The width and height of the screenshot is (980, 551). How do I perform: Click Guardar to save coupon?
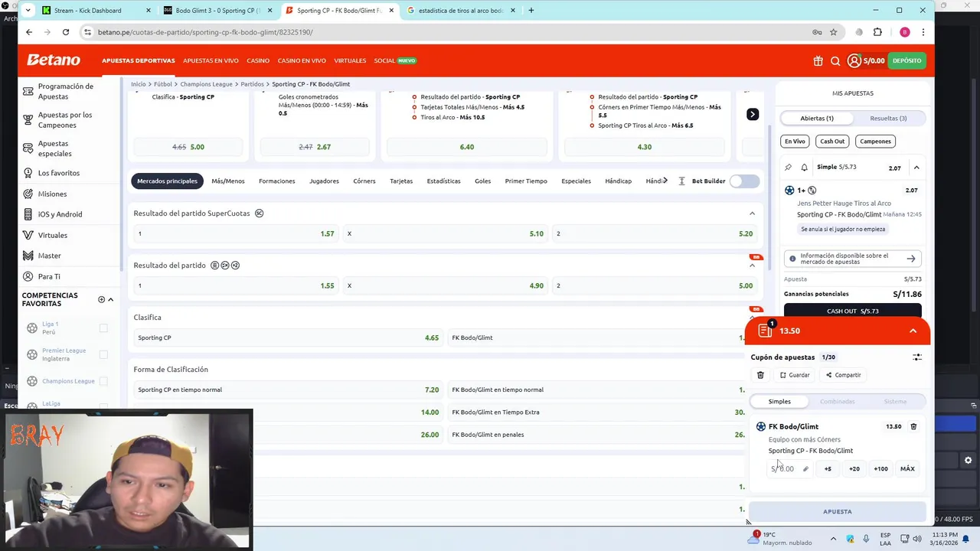[x=795, y=375]
